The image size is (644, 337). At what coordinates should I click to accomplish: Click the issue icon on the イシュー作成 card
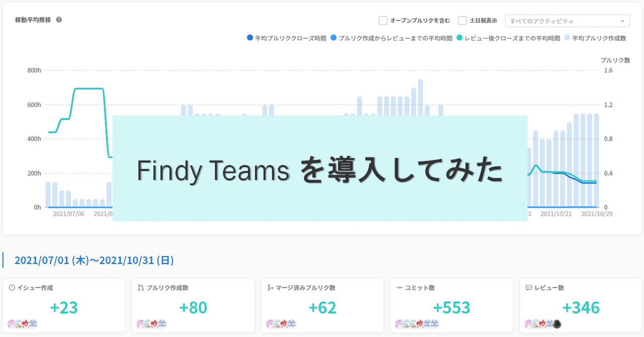tap(11, 287)
